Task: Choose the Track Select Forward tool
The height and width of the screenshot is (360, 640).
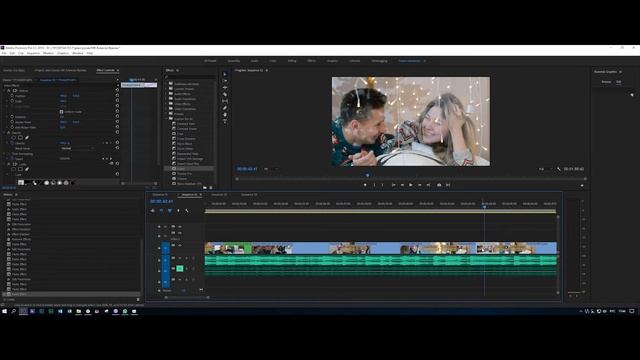Action: pyautogui.click(x=225, y=81)
